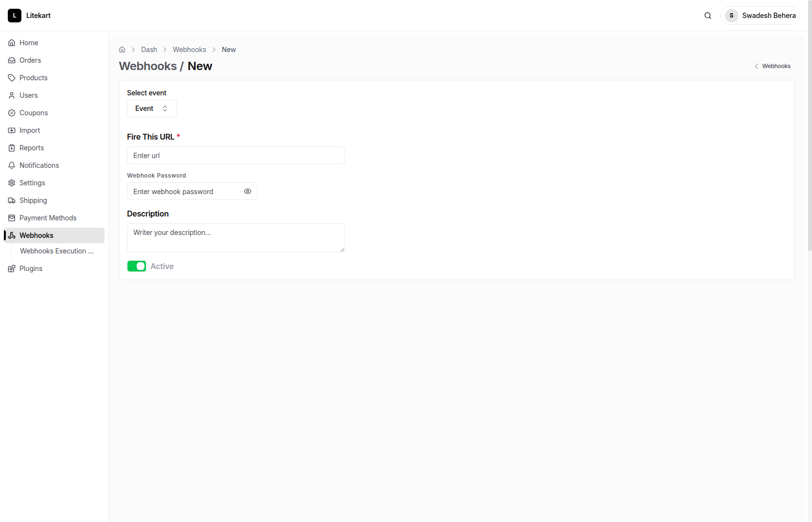Focus the Description textarea
Screen dimensions: 812x522
coord(236,238)
